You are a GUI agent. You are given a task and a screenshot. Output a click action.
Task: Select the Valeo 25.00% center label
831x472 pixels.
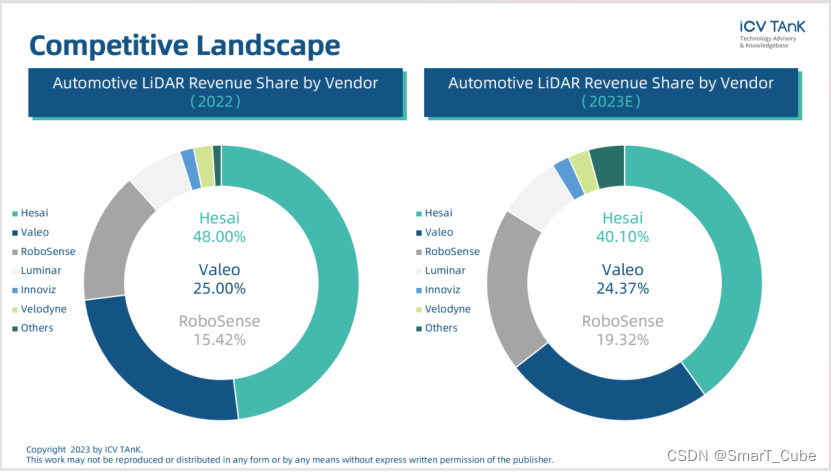(219, 279)
